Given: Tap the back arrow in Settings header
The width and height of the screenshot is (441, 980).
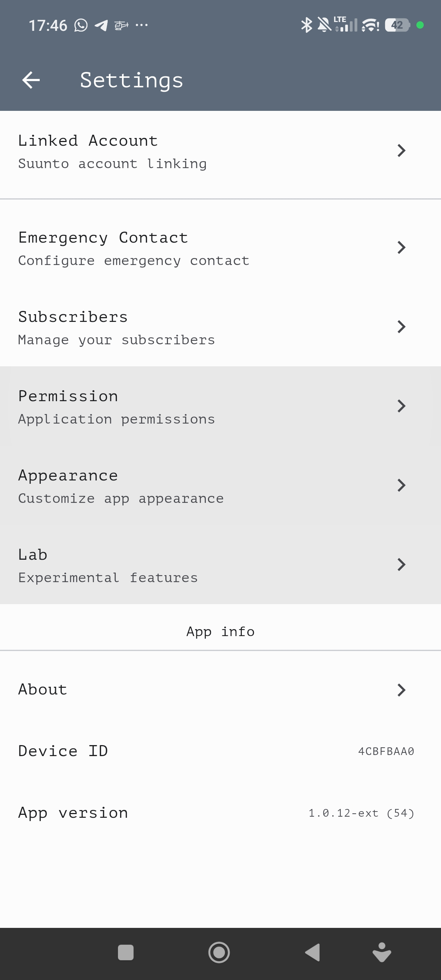Looking at the screenshot, I should (x=31, y=80).
